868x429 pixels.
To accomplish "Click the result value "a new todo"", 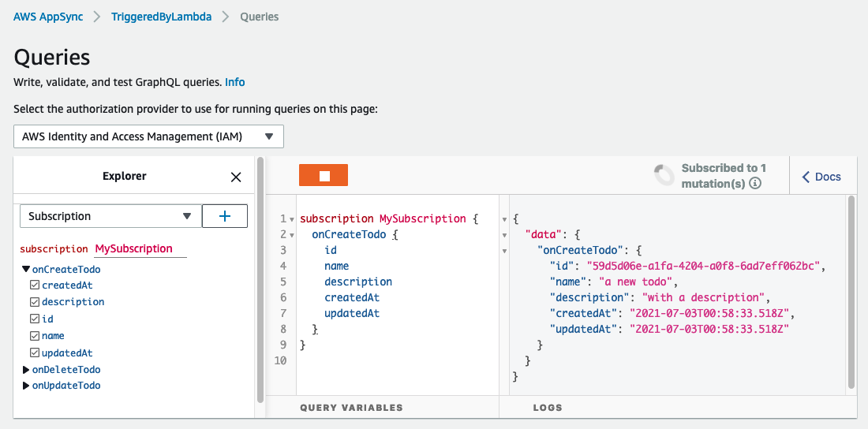I will 635,282.
